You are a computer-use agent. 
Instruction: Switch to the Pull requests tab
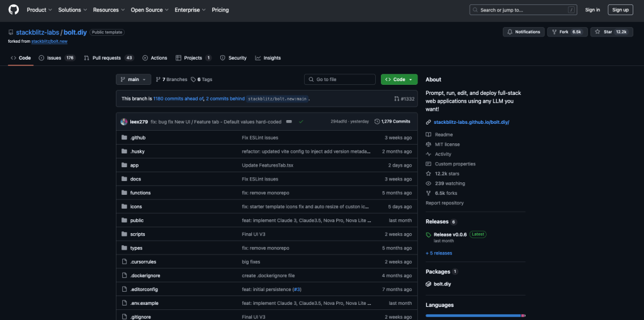point(109,58)
